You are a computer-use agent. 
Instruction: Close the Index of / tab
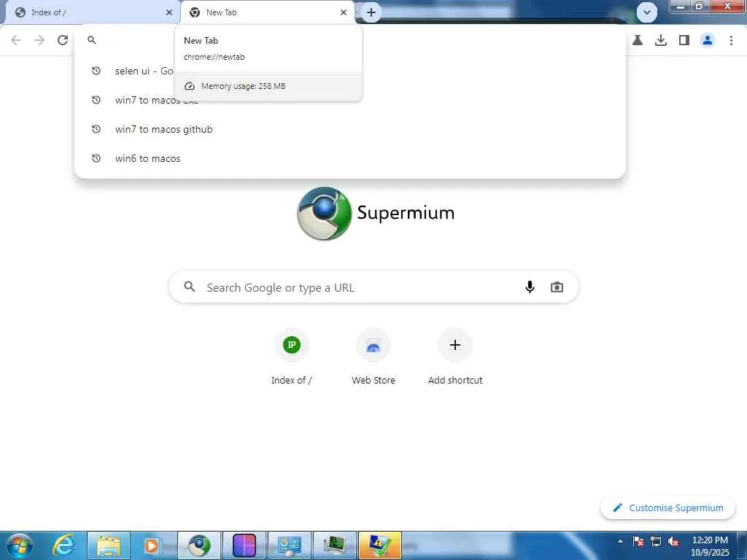pos(169,12)
